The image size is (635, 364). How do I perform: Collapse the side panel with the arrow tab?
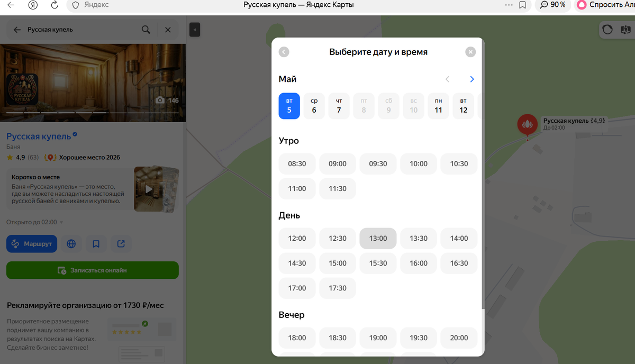pyautogui.click(x=194, y=30)
